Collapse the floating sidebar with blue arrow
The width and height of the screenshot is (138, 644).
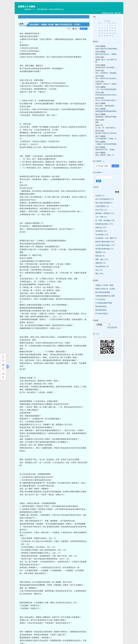(x=8, y=367)
